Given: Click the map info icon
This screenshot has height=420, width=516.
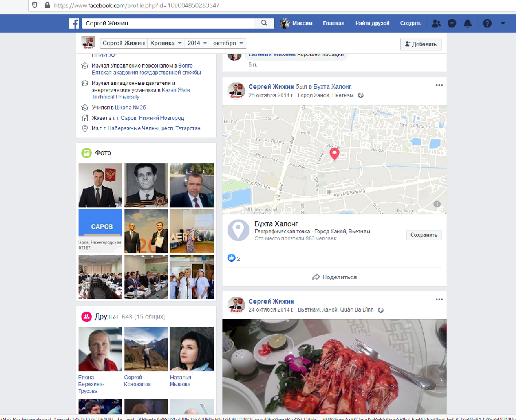Looking at the screenshot, I should click(x=437, y=204).
